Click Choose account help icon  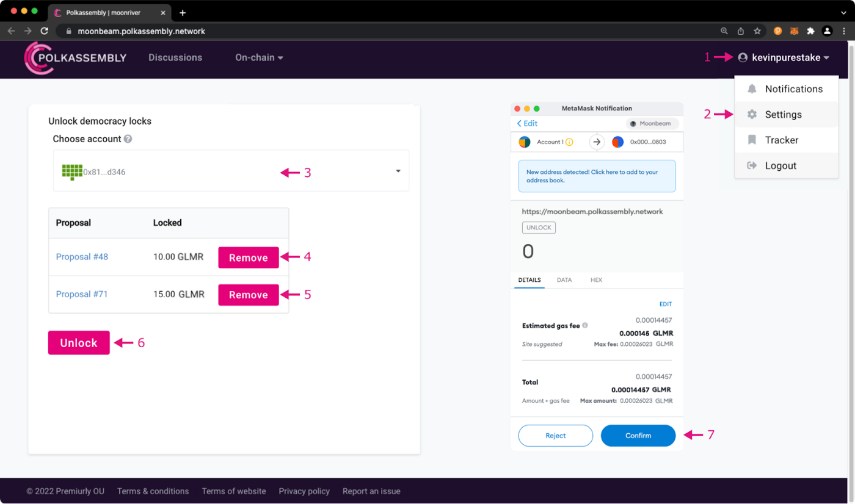tap(128, 139)
